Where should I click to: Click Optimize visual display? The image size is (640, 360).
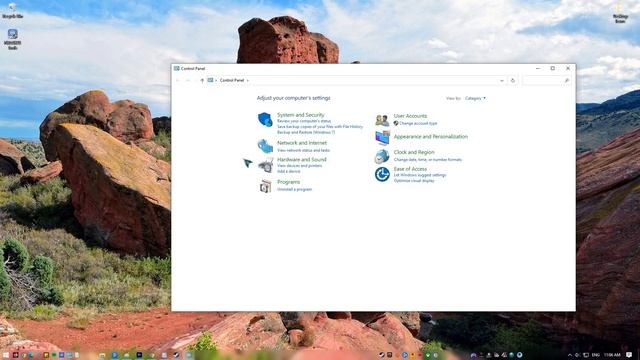tap(414, 180)
